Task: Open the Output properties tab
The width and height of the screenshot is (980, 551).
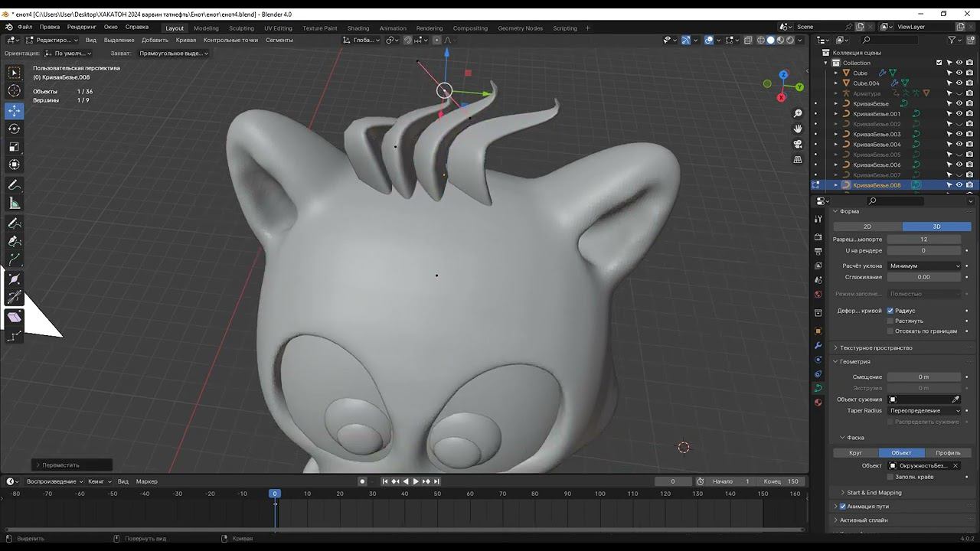Action: point(818,251)
